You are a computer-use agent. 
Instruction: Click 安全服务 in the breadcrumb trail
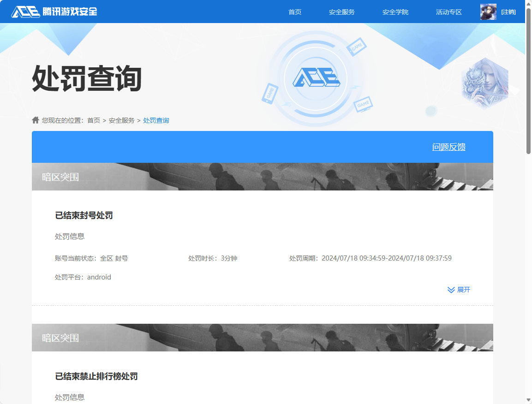121,120
